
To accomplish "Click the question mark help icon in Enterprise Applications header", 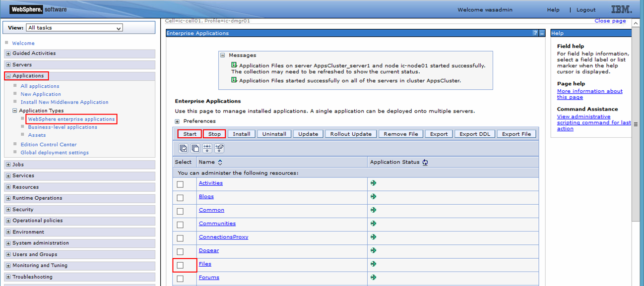I will coord(535,33).
